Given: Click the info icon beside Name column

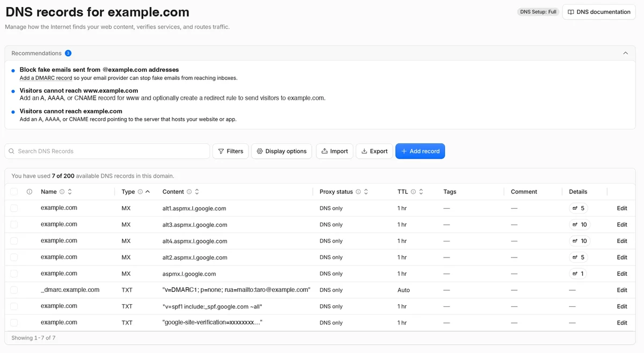Looking at the screenshot, I should 62,192.
